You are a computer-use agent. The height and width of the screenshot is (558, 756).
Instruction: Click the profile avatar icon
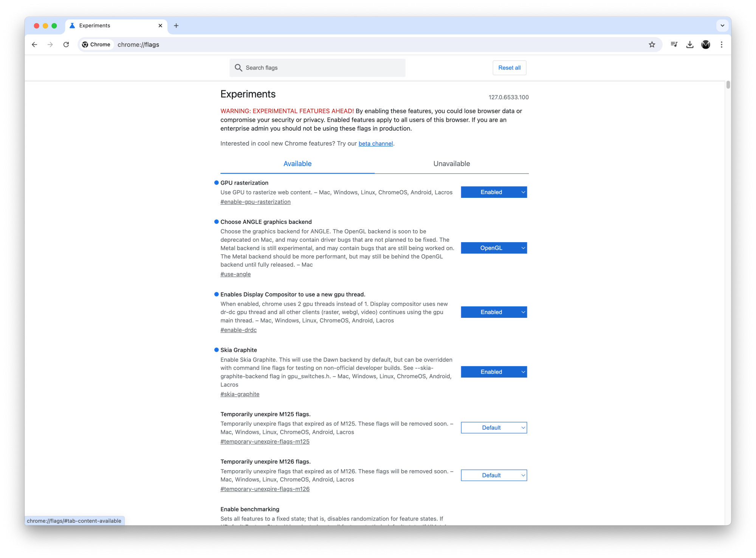706,45
